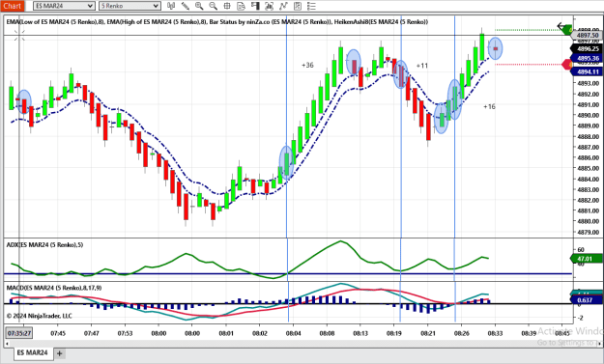604x364 pixels.
Task: Click the ADX(ES MAR24 (5 Renko),5) panel label
Action: (x=44, y=245)
